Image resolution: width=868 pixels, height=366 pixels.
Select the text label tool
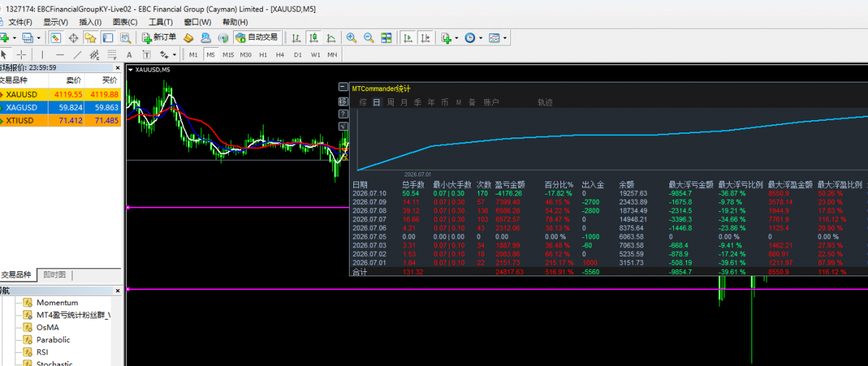coord(147,54)
